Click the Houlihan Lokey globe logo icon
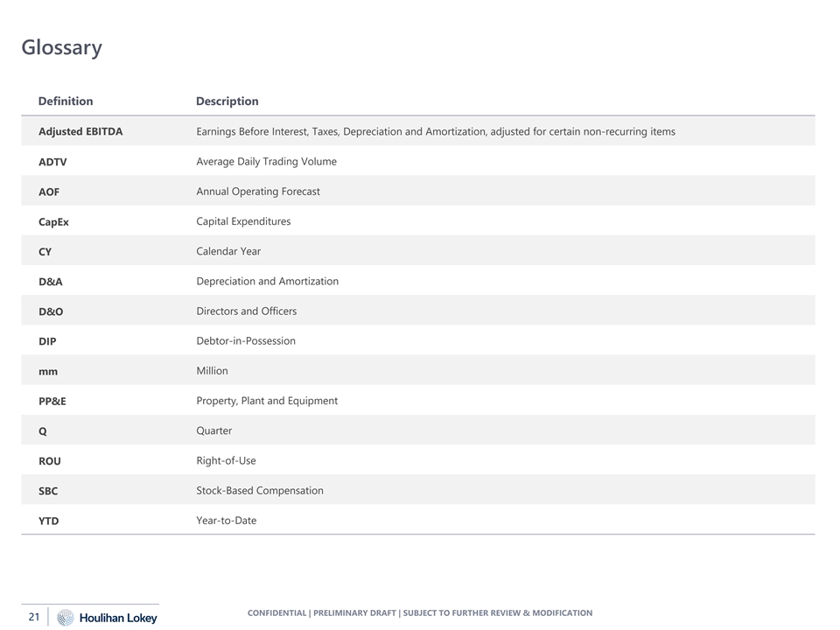This screenshot has height=630, width=840. pos(65,619)
